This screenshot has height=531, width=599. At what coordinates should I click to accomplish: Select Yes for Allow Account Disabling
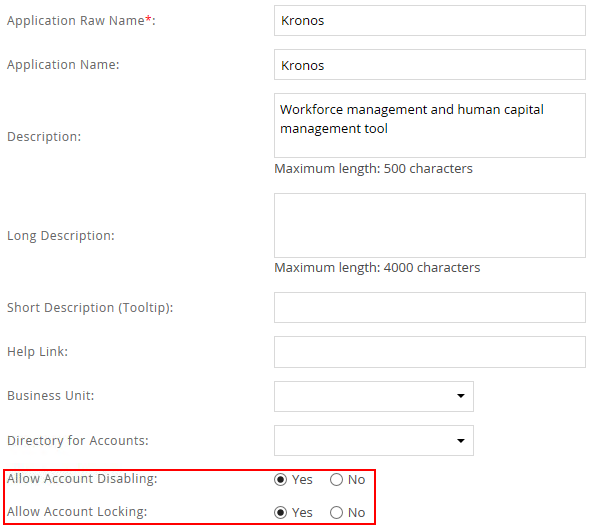[x=280, y=479]
